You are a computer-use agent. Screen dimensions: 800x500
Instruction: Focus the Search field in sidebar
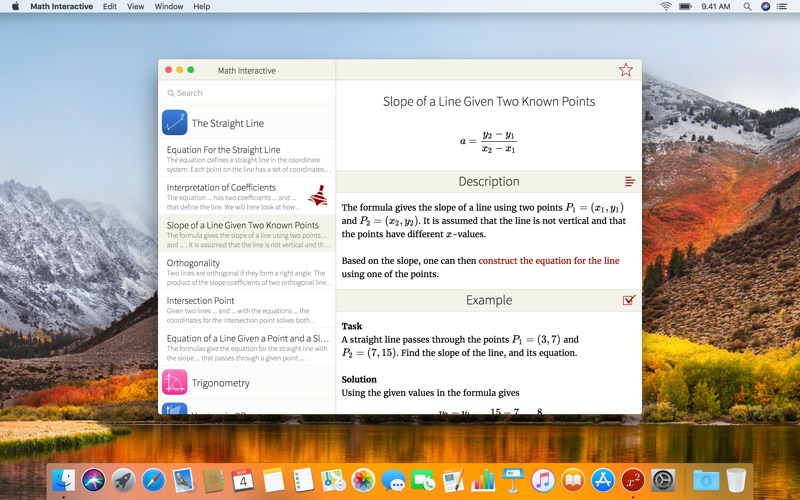point(247,93)
